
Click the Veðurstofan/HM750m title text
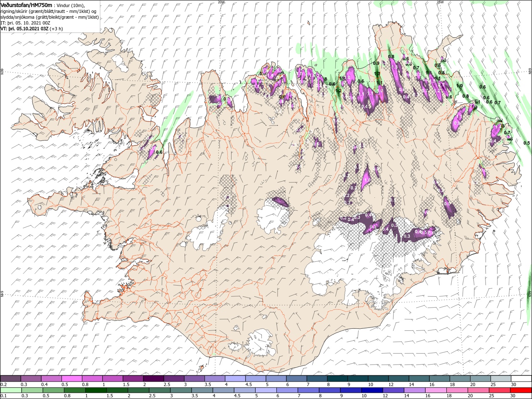click(x=27, y=5)
